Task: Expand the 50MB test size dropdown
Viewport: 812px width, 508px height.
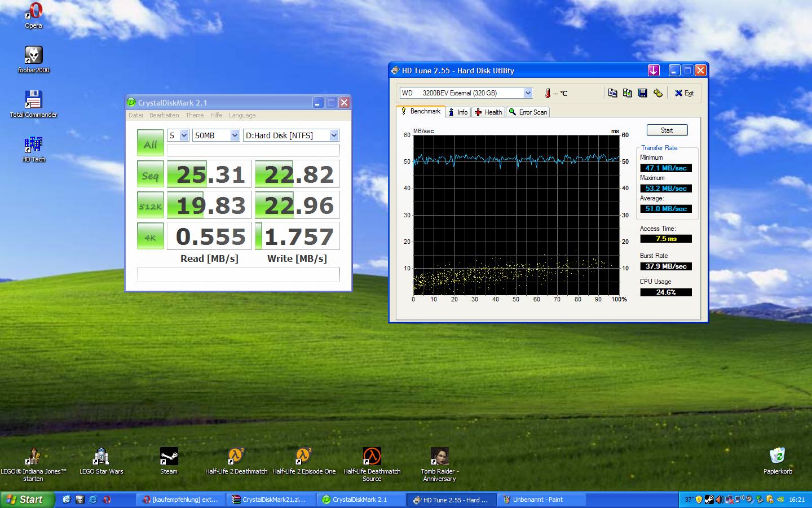Action: pos(235,135)
